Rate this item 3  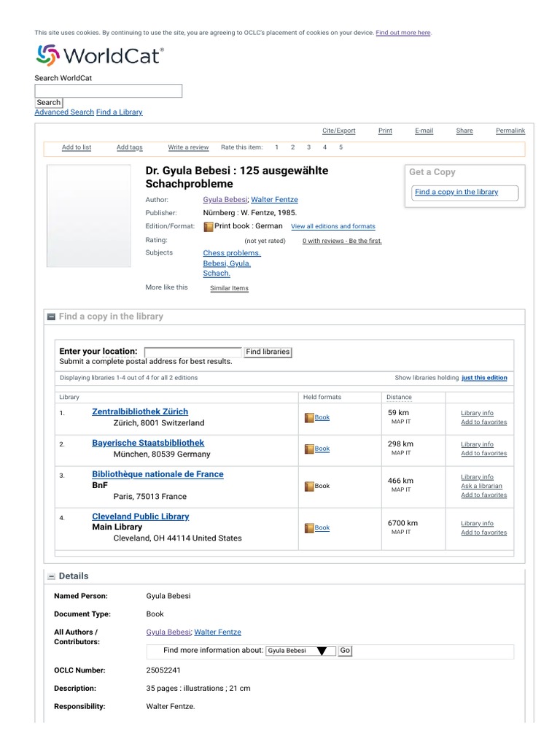point(308,147)
